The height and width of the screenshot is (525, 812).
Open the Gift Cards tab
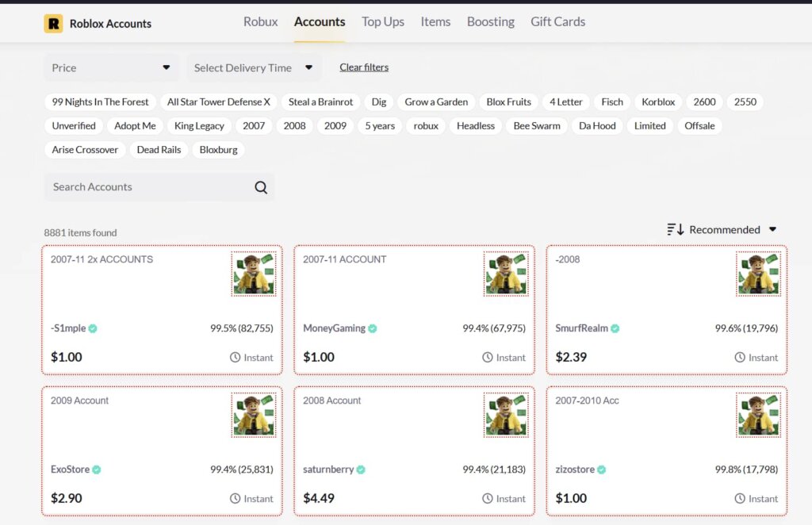pos(557,22)
